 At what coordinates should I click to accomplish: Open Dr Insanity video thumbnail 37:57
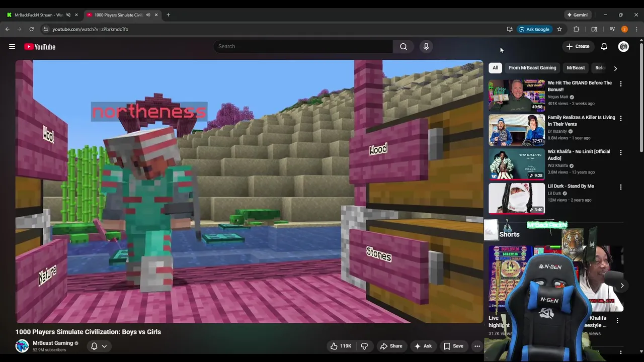[x=517, y=130]
